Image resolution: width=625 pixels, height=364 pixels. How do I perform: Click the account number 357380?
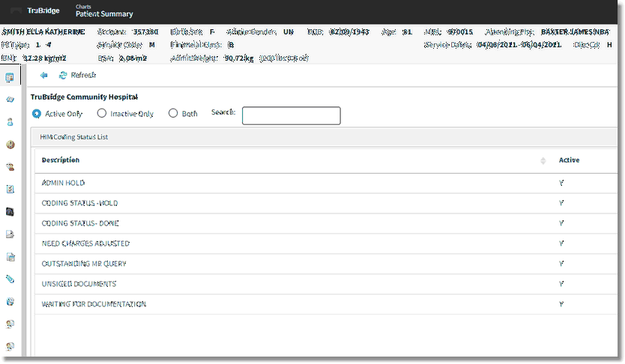pyautogui.click(x=145, y=32)
